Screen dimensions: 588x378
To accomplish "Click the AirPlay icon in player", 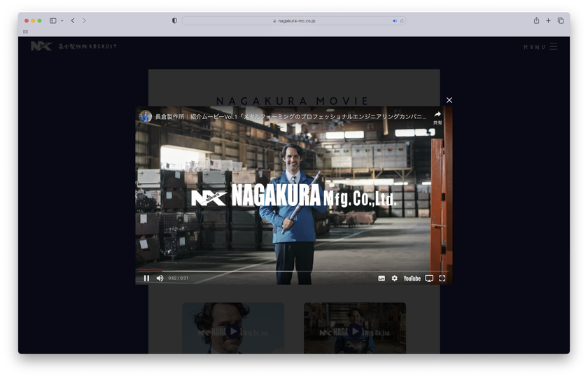I will (x=429, y=279).
